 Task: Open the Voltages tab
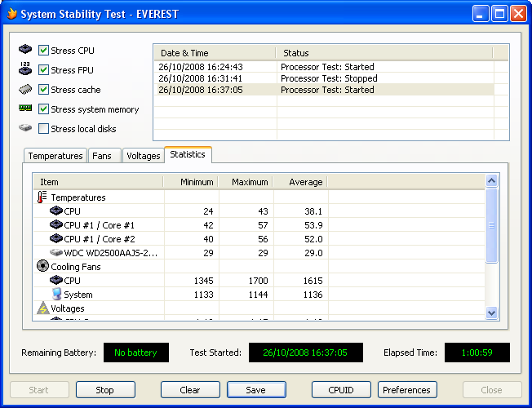click(x=144, y=156)
